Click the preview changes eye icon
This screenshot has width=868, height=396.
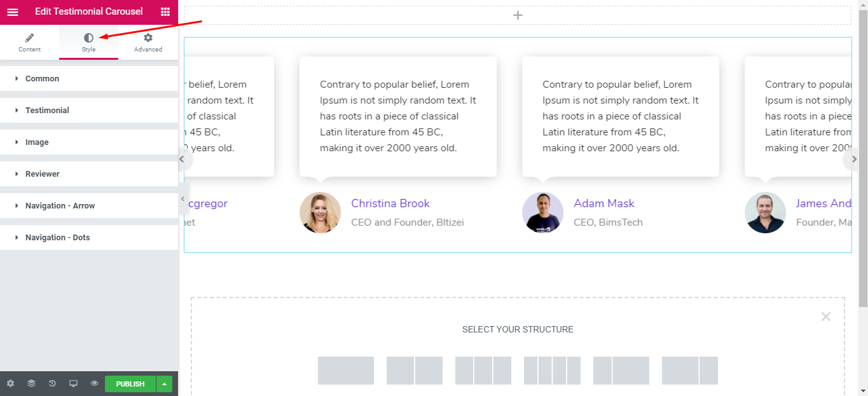pos(94,383)
